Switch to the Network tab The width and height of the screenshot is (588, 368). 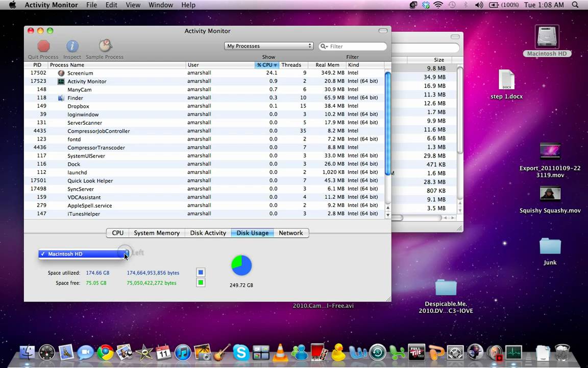coord(291,233)
